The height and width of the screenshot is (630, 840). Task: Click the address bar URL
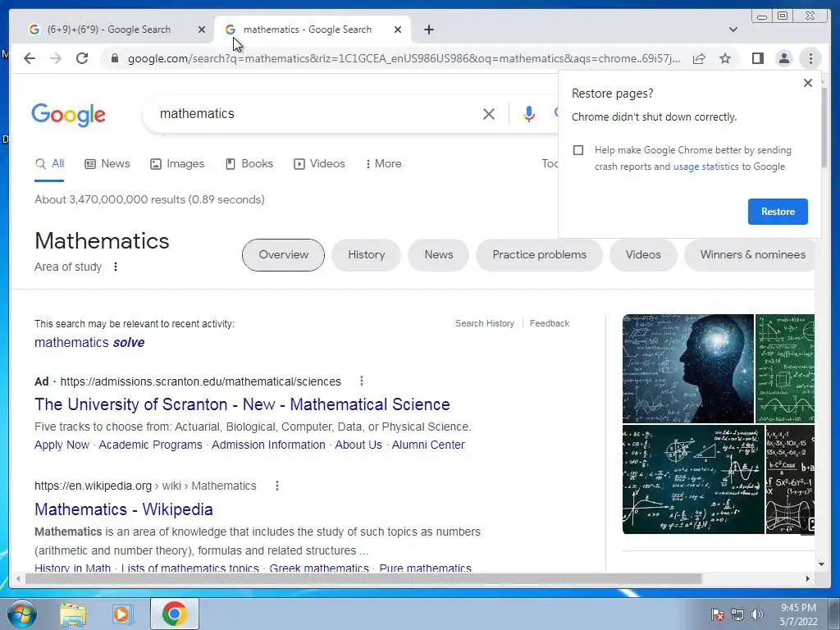click(404, 58)
